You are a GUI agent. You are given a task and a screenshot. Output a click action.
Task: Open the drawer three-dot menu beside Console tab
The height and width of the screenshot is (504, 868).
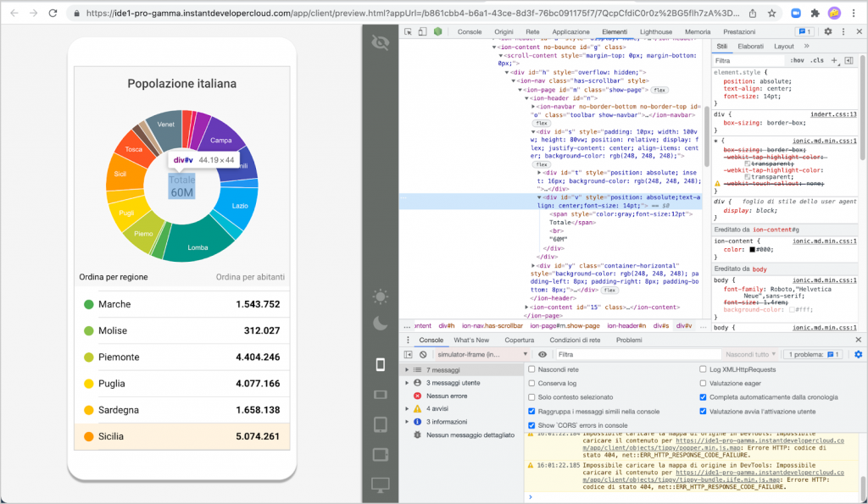[408, 340]
